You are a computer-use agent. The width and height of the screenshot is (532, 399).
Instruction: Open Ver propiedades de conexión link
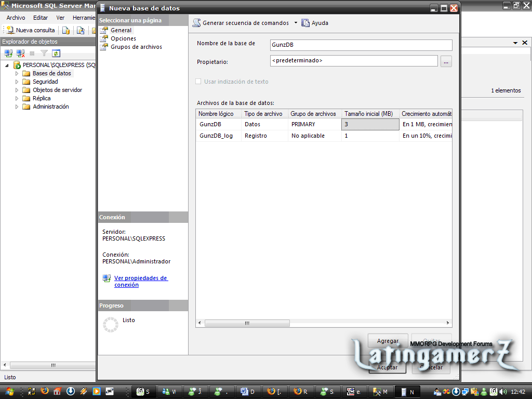[x=141, y=281]
